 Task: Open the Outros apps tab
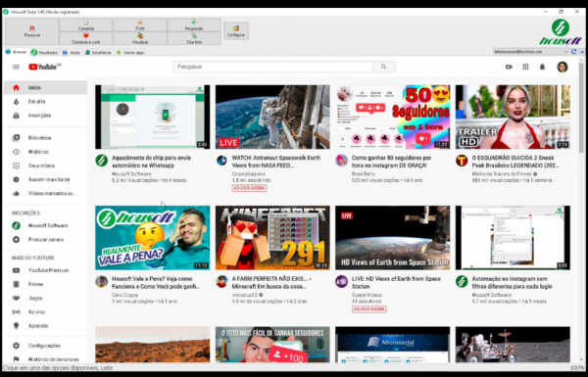coord(130,53)
